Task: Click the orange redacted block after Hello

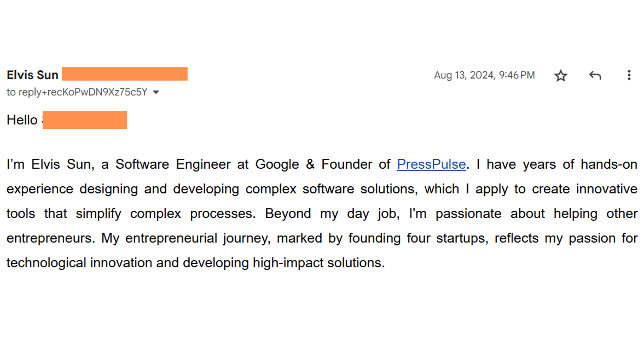Action: (x=85, y=120)
